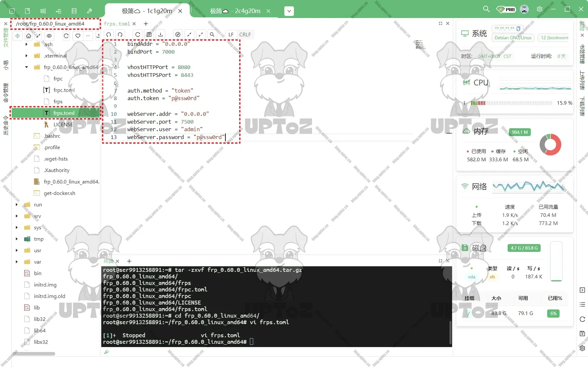The image size is (588, 368).
Task: Click the horizontal scrollbar in file tree
Action: (35, 354)
